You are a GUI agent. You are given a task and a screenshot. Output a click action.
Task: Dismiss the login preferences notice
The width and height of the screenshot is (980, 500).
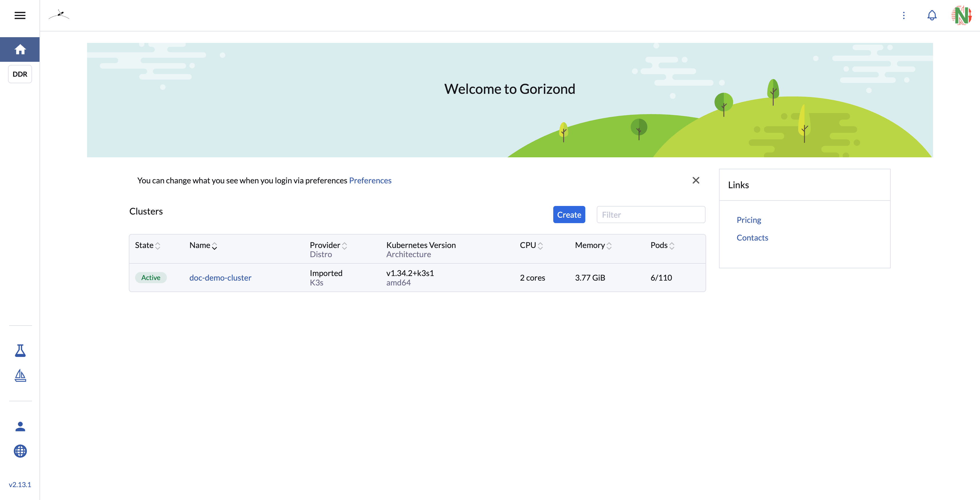(x=696, y=180)
